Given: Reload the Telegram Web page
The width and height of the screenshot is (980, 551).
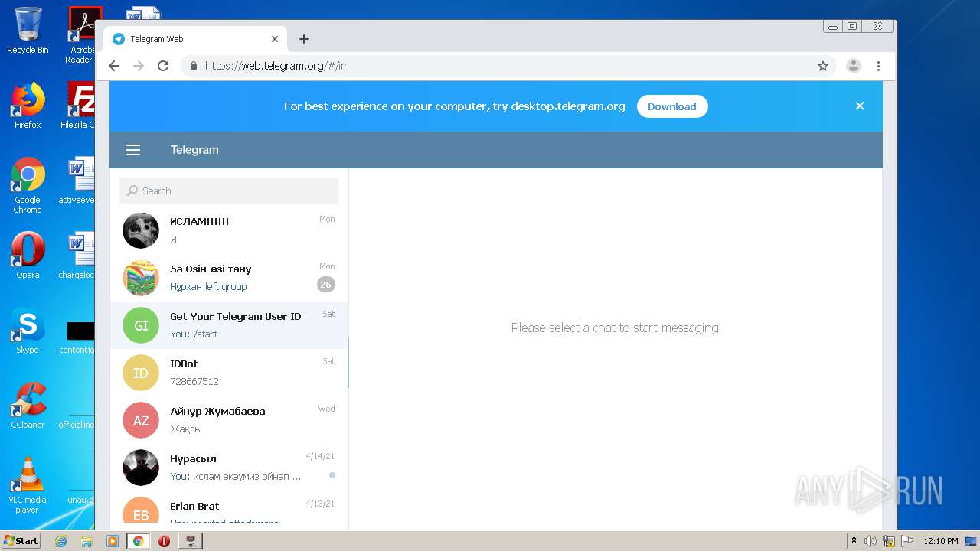Looking at the screenshot, I should tap(163, 66).
